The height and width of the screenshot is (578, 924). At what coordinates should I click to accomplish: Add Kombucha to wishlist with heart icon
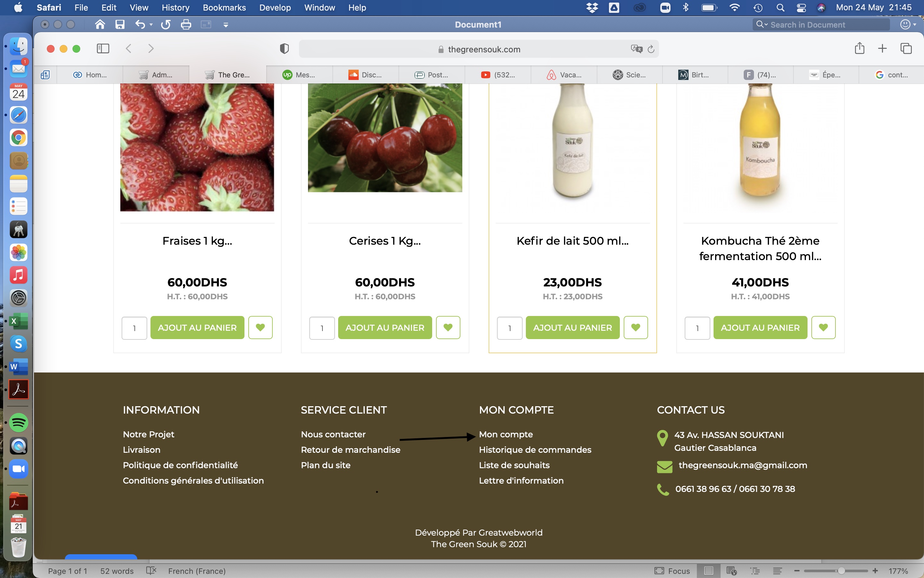click(824, 328)
